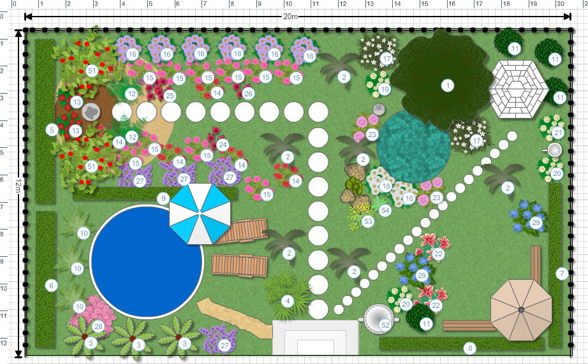Select label 29 between the pink lilies
588x364 pixels.
pos(422,275)
